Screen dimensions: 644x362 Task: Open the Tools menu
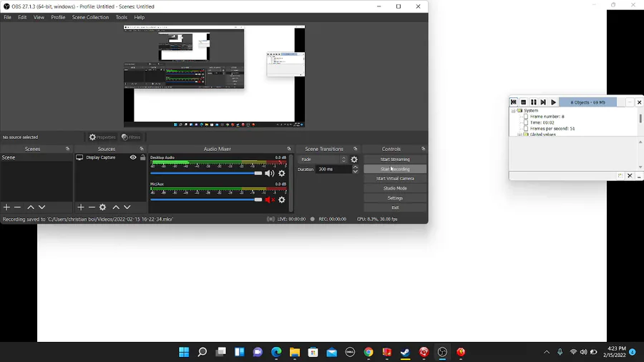(x=121, y=17)
